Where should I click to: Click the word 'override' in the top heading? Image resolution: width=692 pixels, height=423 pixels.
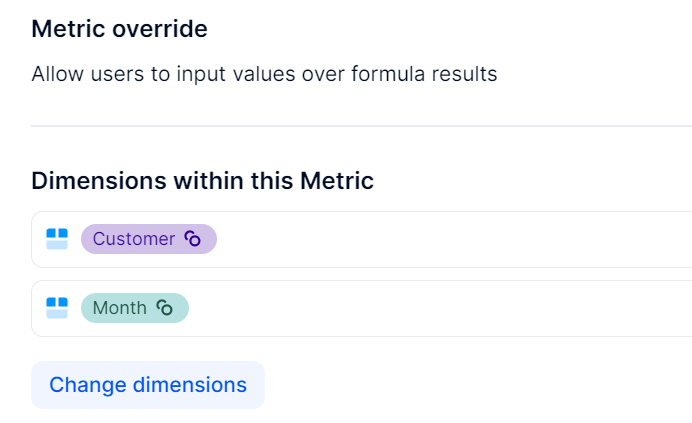(160, 29)
